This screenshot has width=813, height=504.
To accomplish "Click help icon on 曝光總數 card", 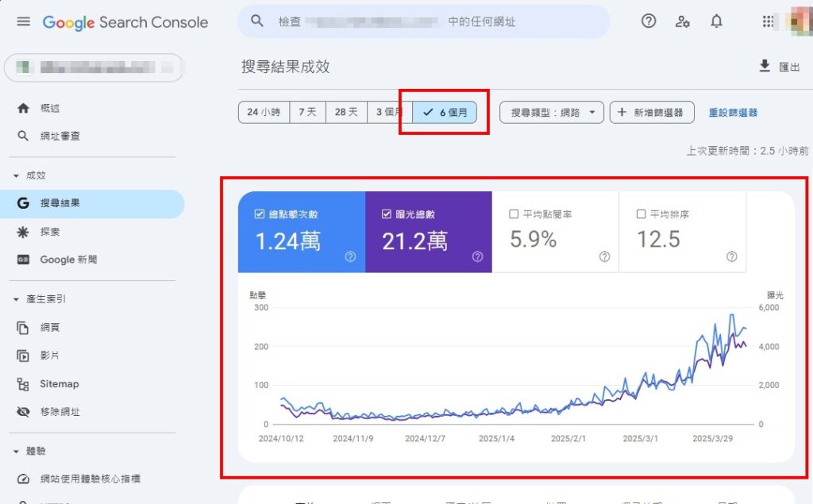I will pyautogui.click(x=477, y=256).
